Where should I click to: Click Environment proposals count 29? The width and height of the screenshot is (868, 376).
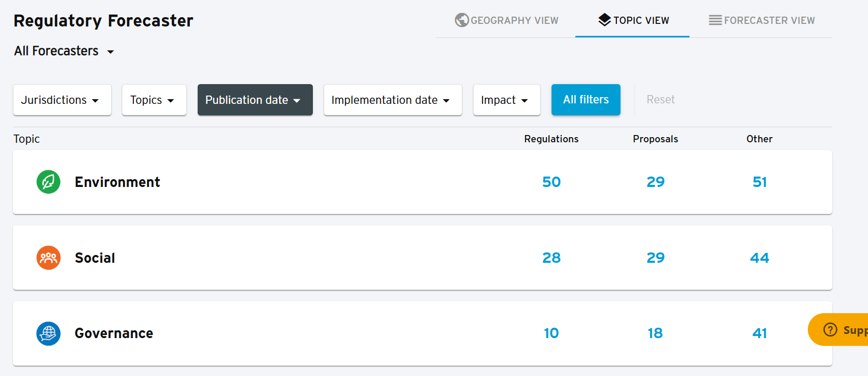[656, 182]
